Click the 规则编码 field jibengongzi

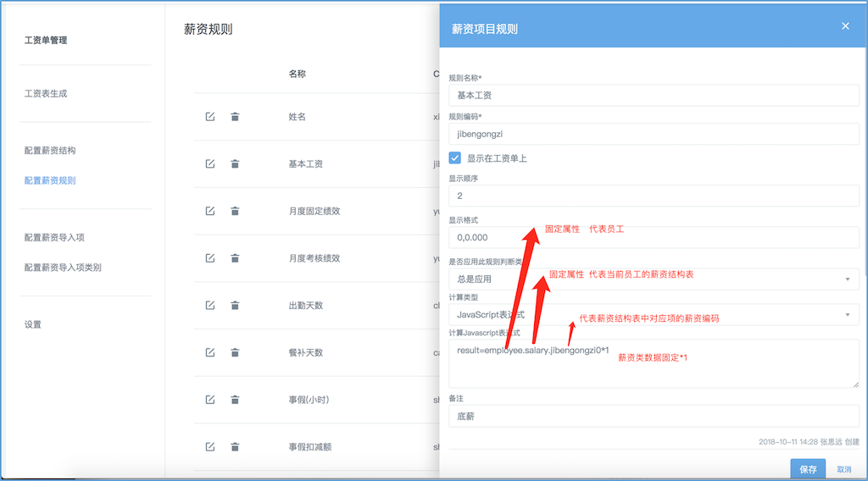654,134
